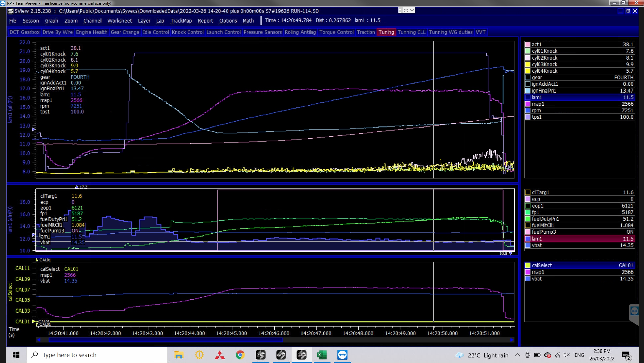Open the Worksheet menu
The width and height of the screenshot is (644, 363).
pyautogui.click(x=119, y=21)
